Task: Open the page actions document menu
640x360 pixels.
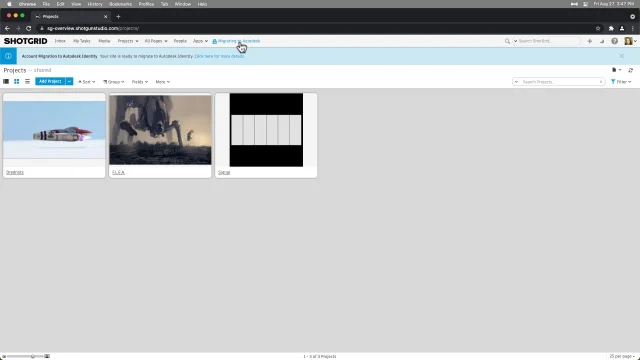Action: [x=616, y=70]
